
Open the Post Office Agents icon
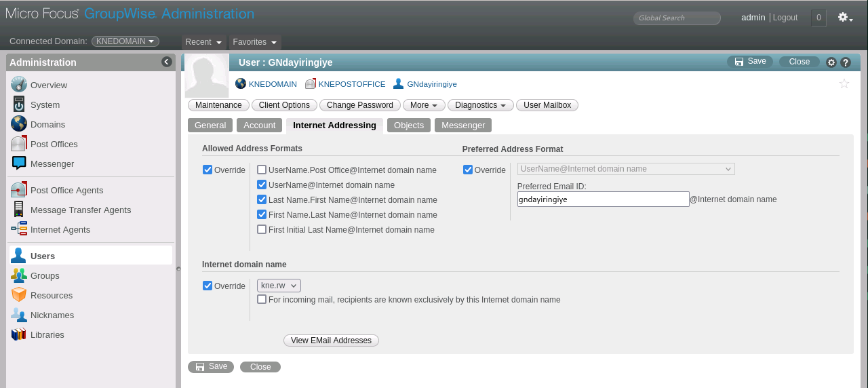(19, 191)
